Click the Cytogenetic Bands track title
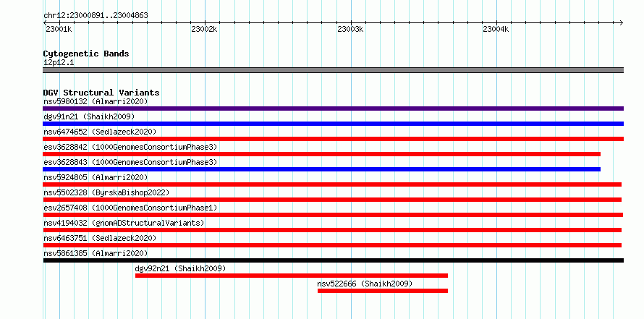The width and height of the screenshot is (644, 319). pyautogui.click(x=86, y=54)
